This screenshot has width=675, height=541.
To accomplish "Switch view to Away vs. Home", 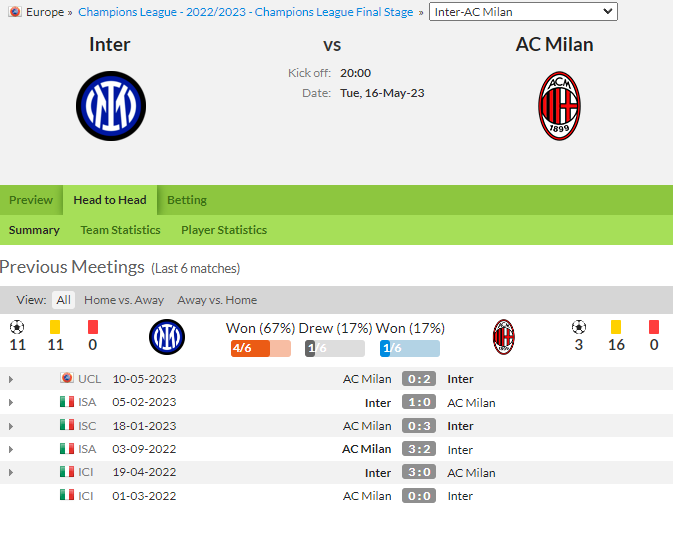I will (217, 300).
